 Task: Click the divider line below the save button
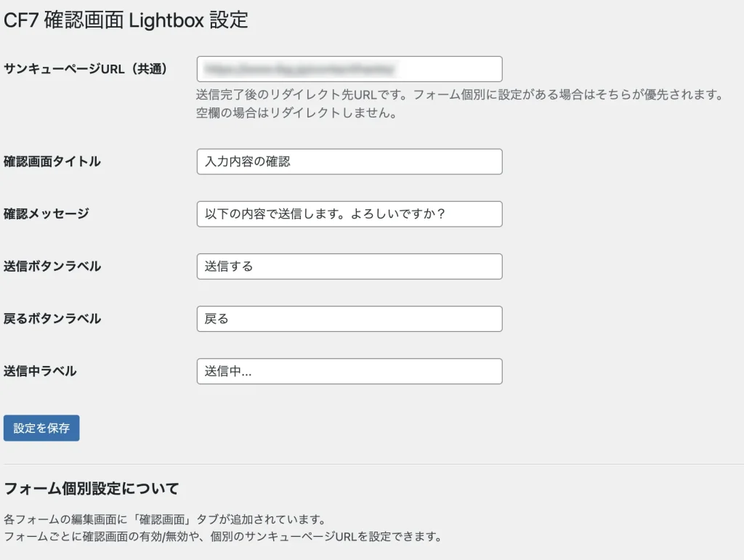point(373,463)
